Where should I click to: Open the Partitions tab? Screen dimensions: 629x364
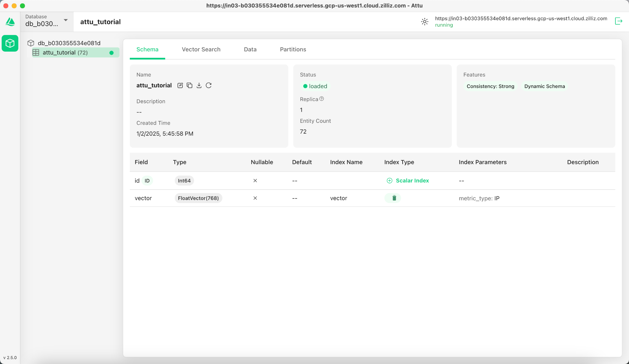(x=293, y=49)
